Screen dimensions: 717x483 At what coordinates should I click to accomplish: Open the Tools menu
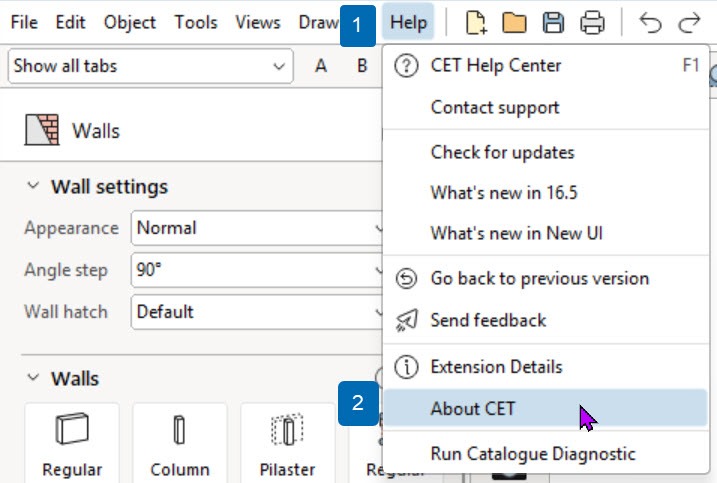(196, 22)
